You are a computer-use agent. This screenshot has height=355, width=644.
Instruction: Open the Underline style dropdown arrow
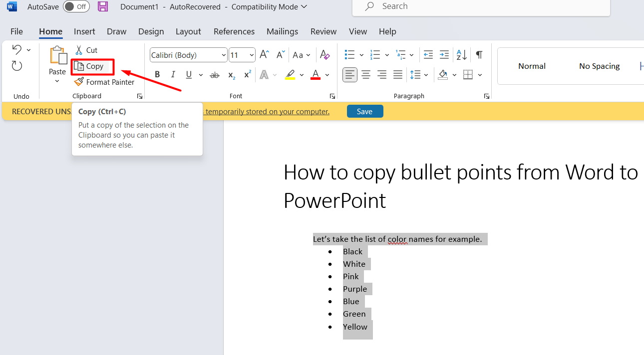(201, 75)
